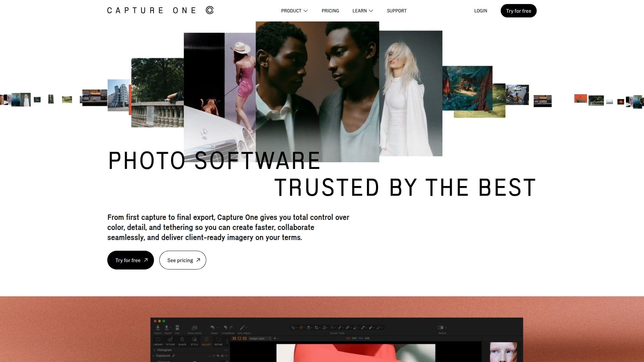Click the hero Try for free button with arrow

(130, 260)
